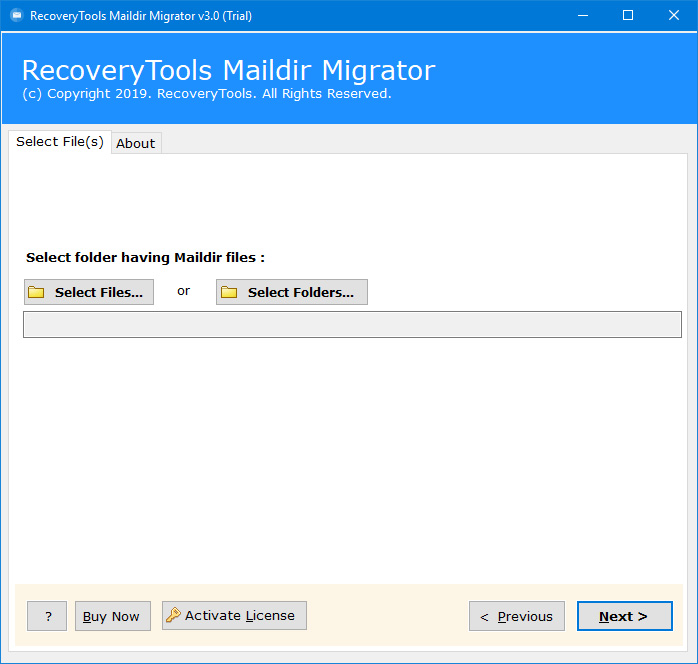Click the RecoveryTools app icon in title bar

coord(16,16)
